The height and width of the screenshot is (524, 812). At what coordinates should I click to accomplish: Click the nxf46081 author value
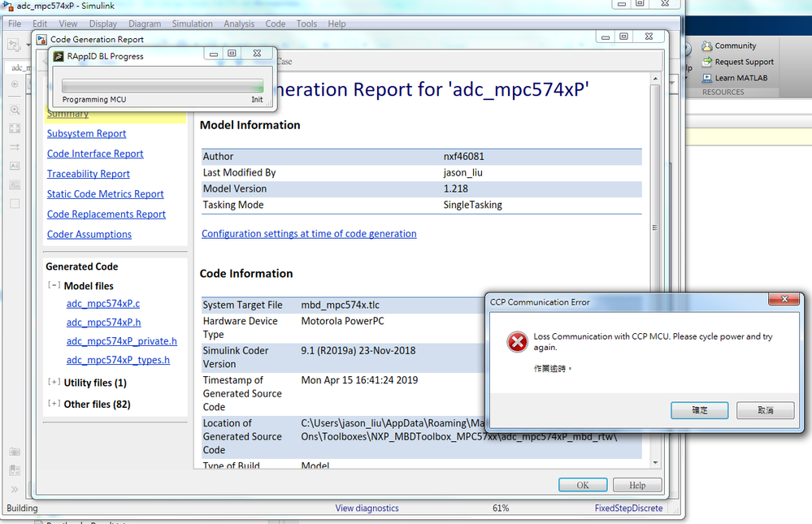[x=463, y=156]
